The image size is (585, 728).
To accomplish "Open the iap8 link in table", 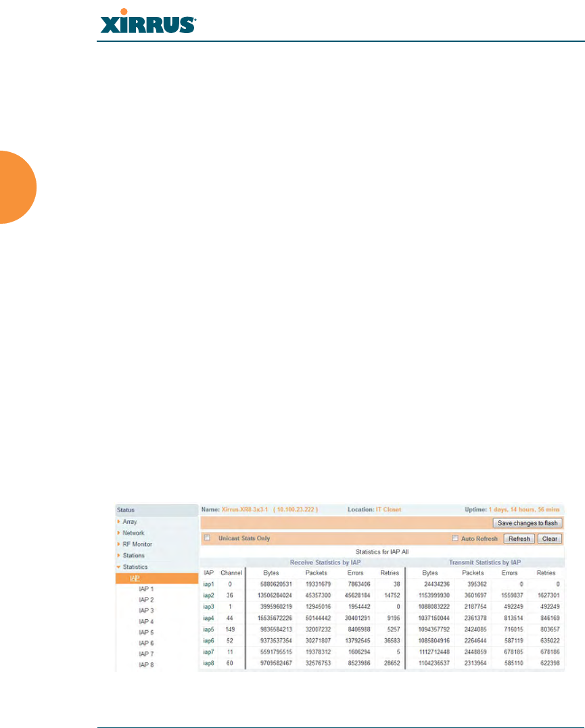I will [208, 663].
